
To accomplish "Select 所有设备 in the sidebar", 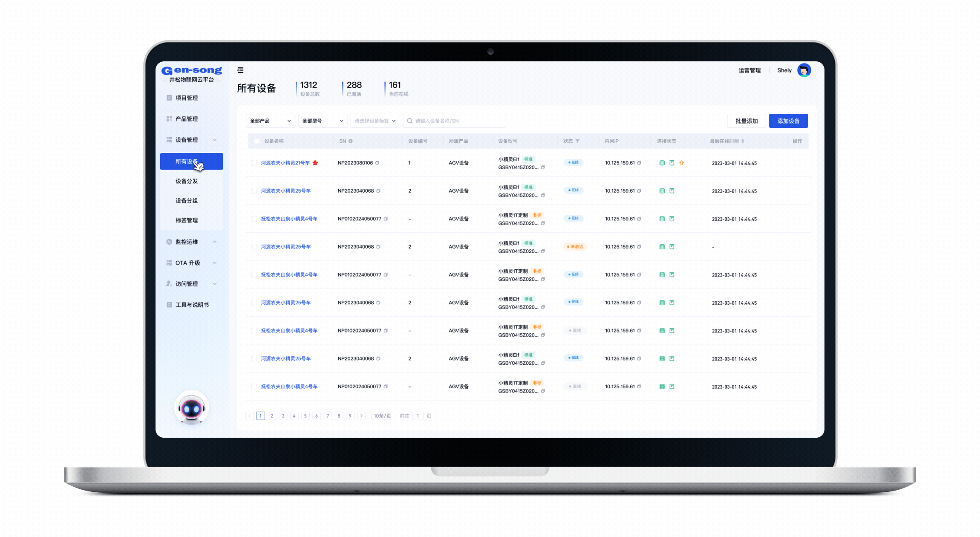I will (191, 162).
